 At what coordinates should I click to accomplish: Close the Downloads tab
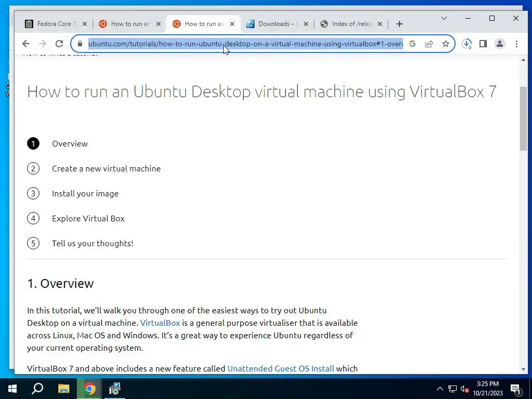pyautogui.click(x=305, y=24)
